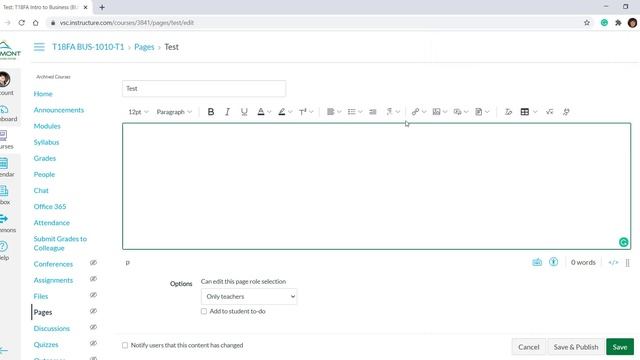The width and height of the screenshot is (640, 360).
Task: Click the hidden-eye icon beside Conferences
Action: click(93, 263)
